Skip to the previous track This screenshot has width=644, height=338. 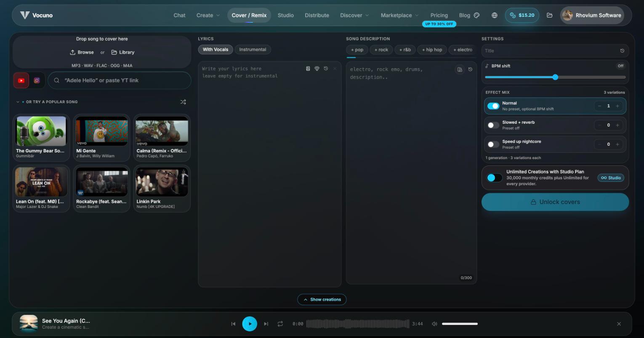coord(233,324)
